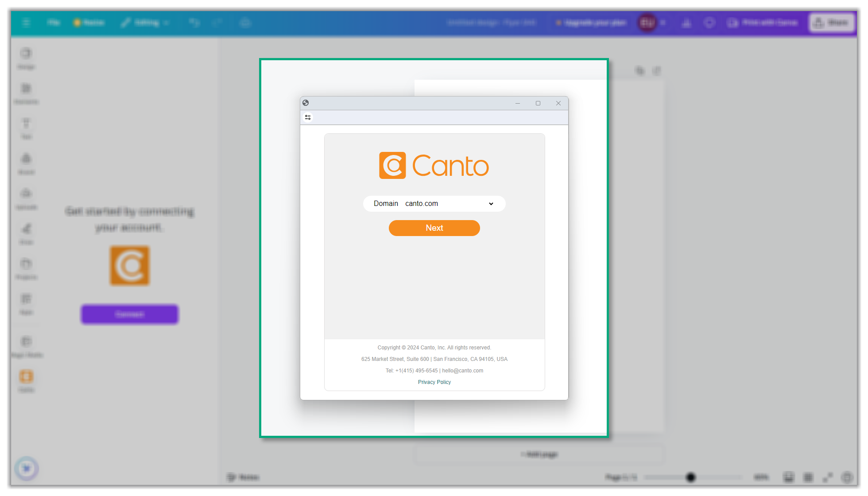Click Print with Canva button
This screenshot has height=496, width=868.
(763, 23)
